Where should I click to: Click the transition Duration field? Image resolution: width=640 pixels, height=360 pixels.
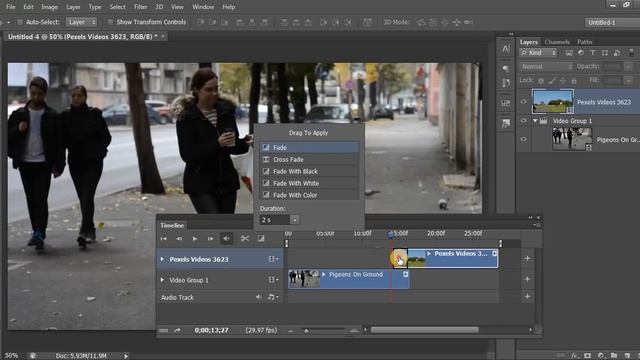pyautogui.click(x=275, y=220)
